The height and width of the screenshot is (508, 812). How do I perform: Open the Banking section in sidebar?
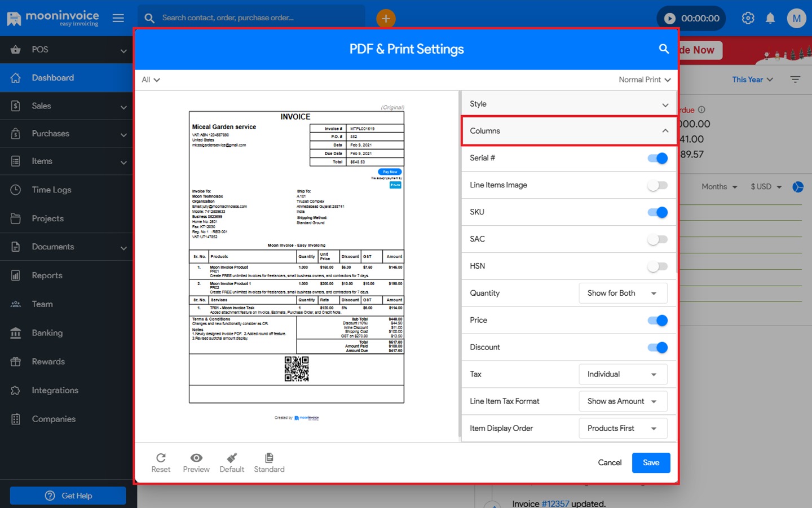(46, 332)
